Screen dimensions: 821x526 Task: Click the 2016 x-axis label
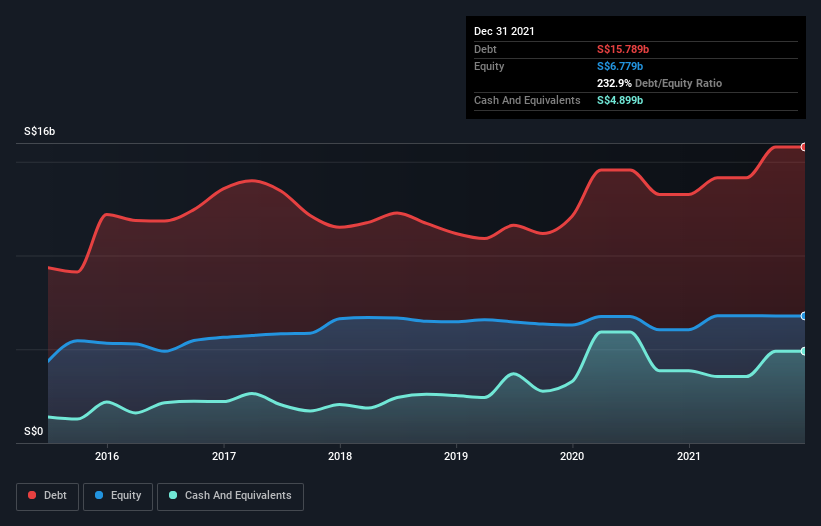coord(107,456)
